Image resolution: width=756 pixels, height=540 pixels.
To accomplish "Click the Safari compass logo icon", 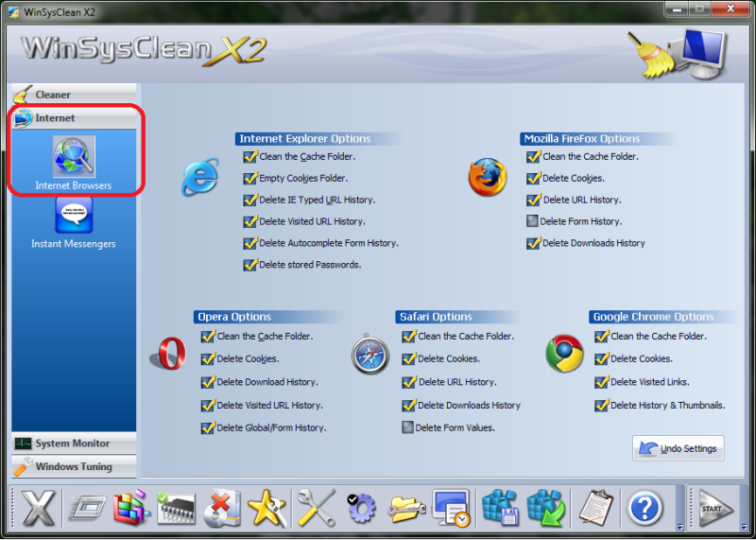I will tap(369, 354).
